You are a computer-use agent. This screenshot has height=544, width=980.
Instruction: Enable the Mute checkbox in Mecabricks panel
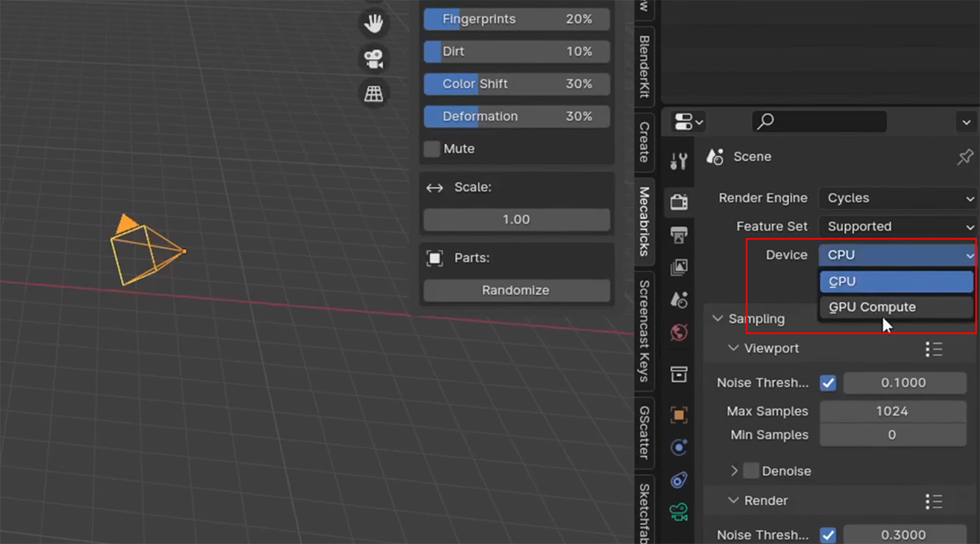pos(431,149)
